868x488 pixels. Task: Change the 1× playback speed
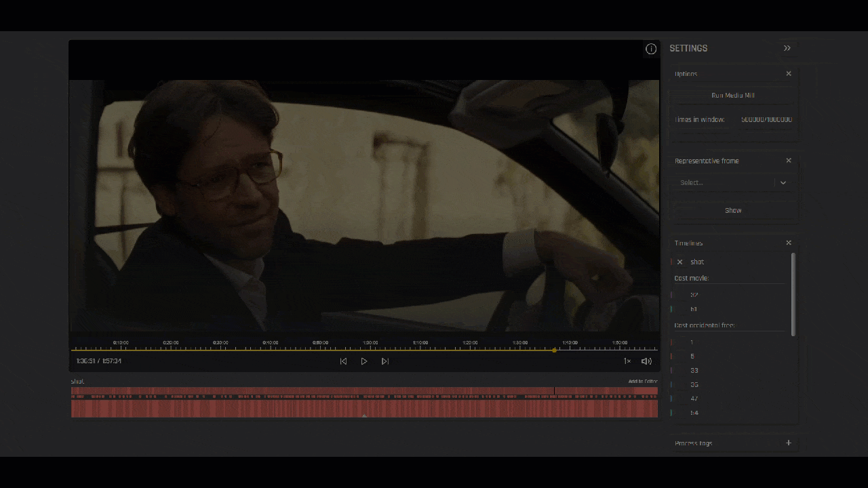[627, 361]
